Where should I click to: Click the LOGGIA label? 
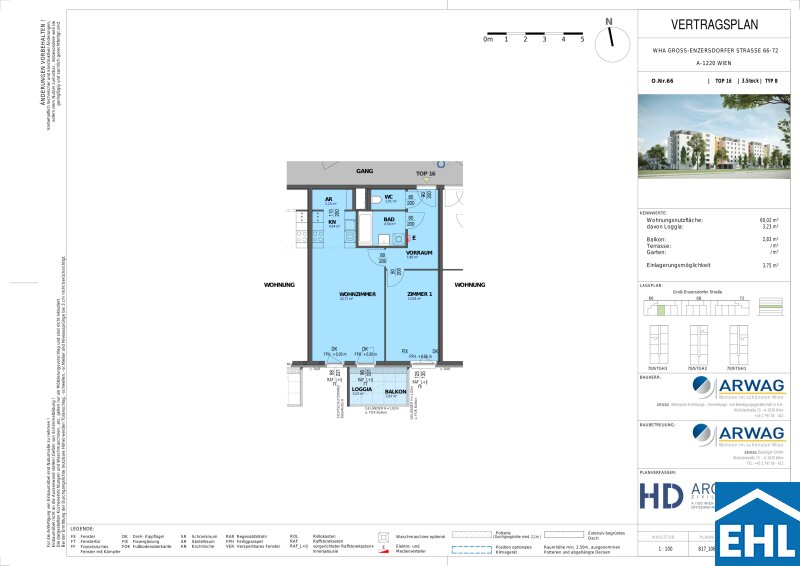(x=362, y=389)
